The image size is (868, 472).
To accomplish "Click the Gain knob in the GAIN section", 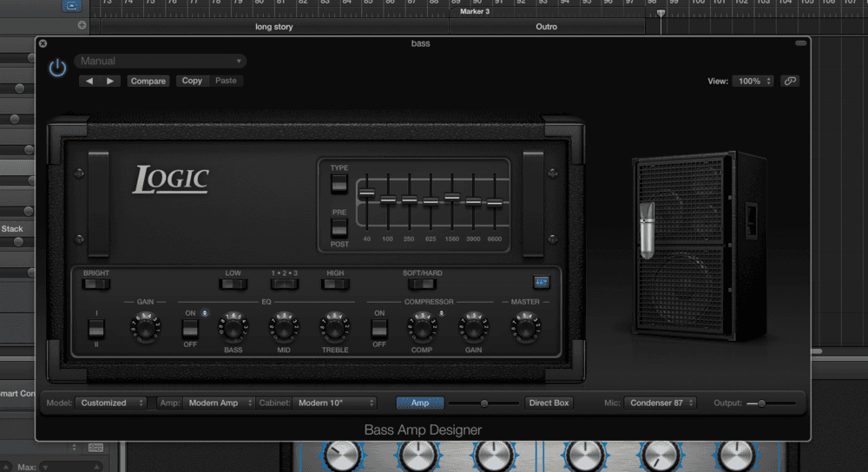I will (x=145, y=327).
